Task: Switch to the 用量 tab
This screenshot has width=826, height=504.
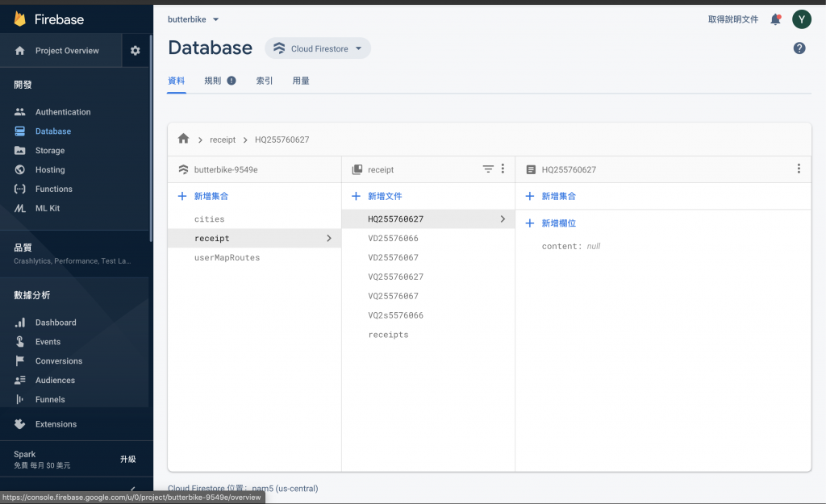Action: pyautogui.click(x=301, y=81)
